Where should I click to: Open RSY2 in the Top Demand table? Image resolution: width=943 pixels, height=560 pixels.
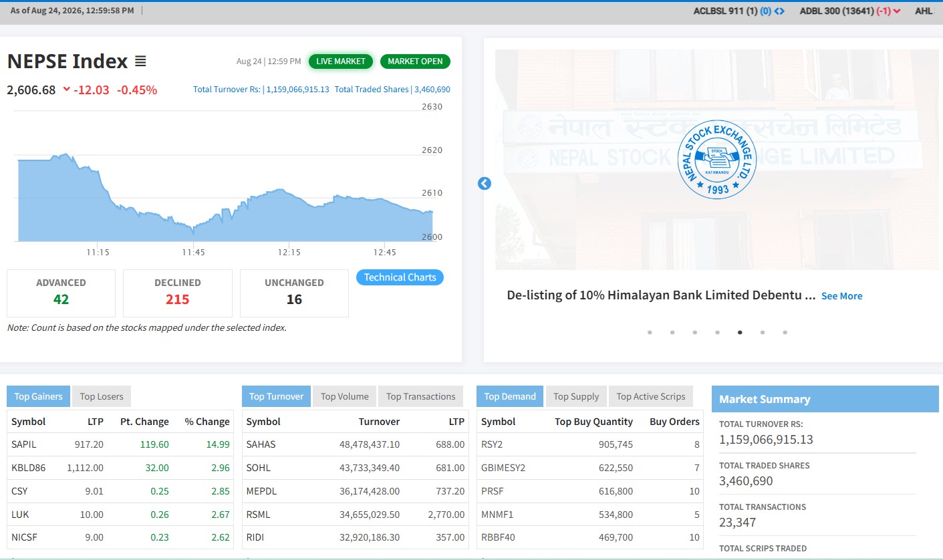pos(492,444)
